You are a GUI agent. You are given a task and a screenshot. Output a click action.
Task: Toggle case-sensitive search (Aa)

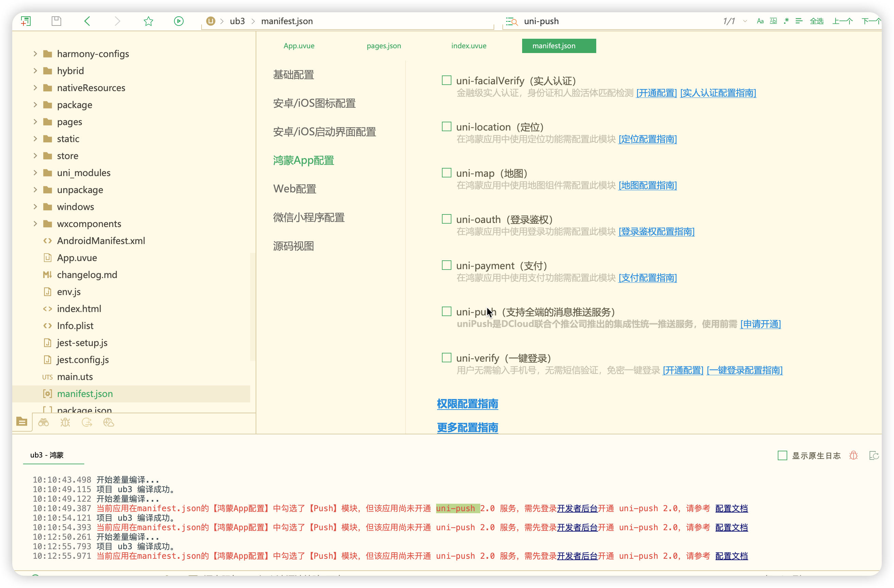tap(760, 21)
